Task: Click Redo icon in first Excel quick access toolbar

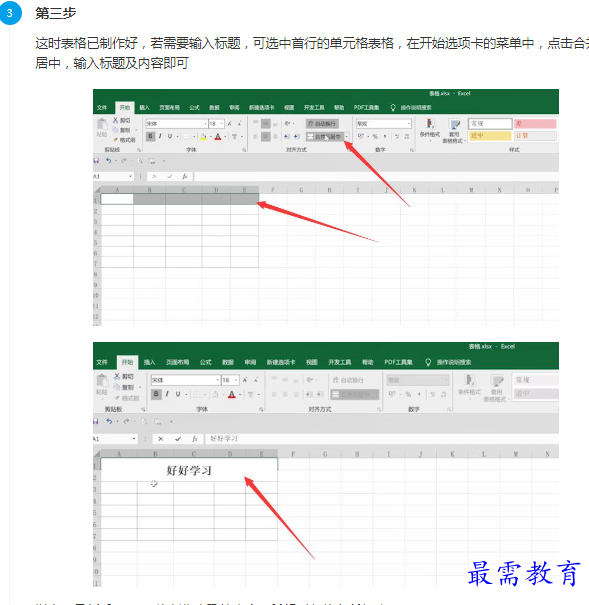Action: [123, 161]
